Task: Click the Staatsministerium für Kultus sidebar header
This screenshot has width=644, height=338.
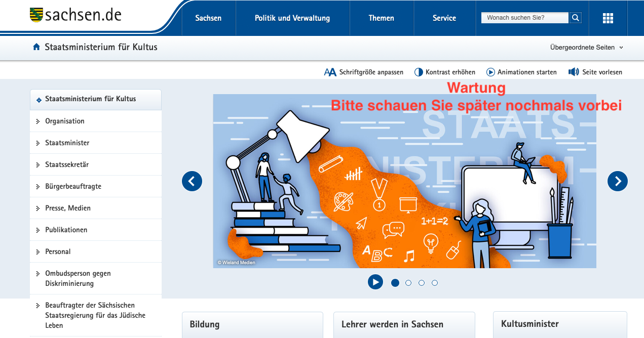Action: 96,100
